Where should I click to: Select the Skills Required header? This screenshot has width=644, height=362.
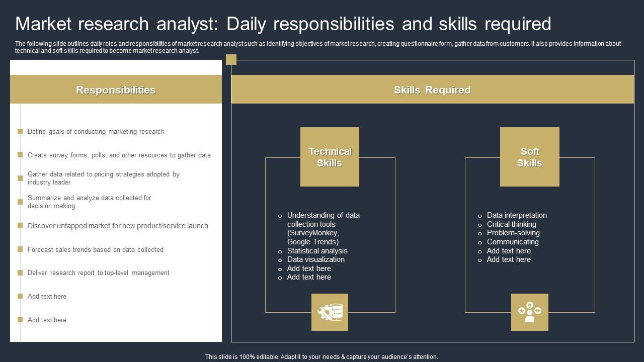(x=433, y=89)
